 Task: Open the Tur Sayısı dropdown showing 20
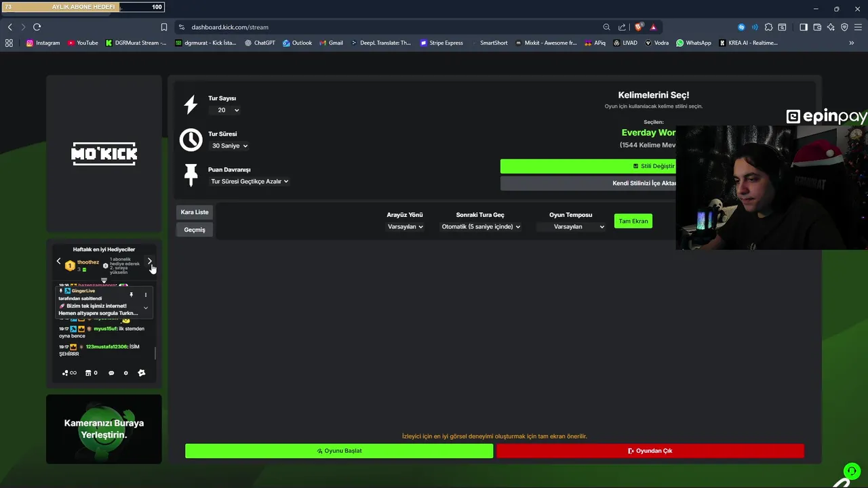pyautogui.click(x=224, y=110)
